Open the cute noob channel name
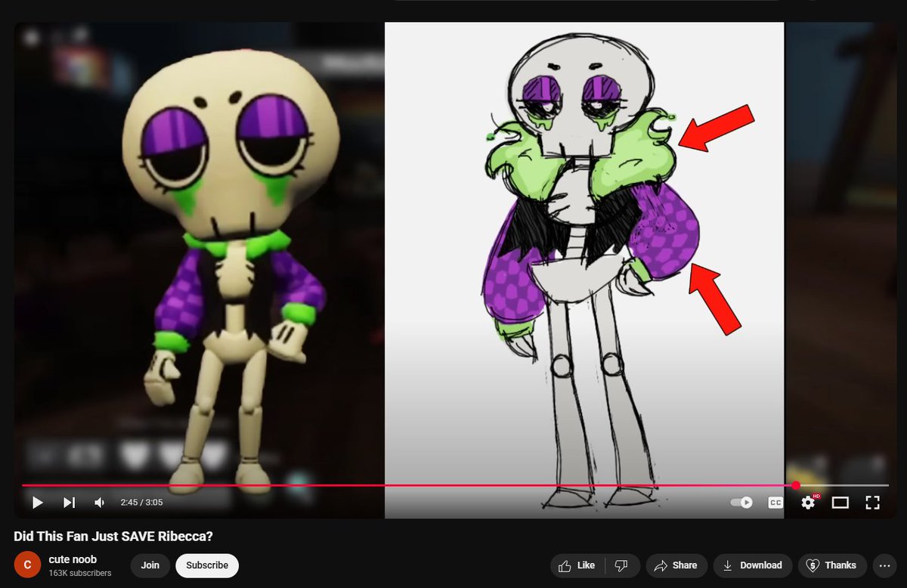907x588 pixels. tap(73, 560)
